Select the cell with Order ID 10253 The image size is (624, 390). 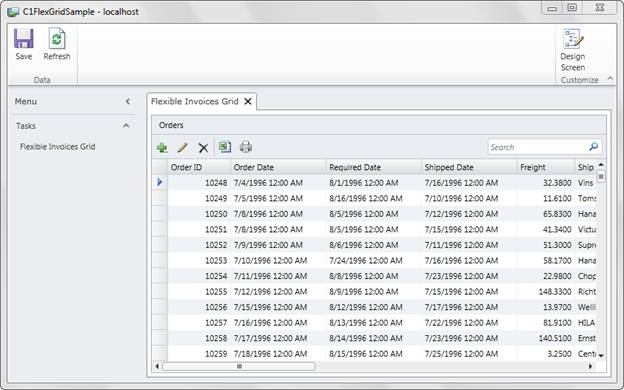tap(199, 260)
